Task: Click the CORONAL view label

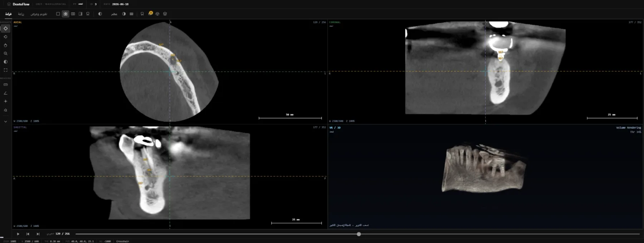Action: [335, 22]
